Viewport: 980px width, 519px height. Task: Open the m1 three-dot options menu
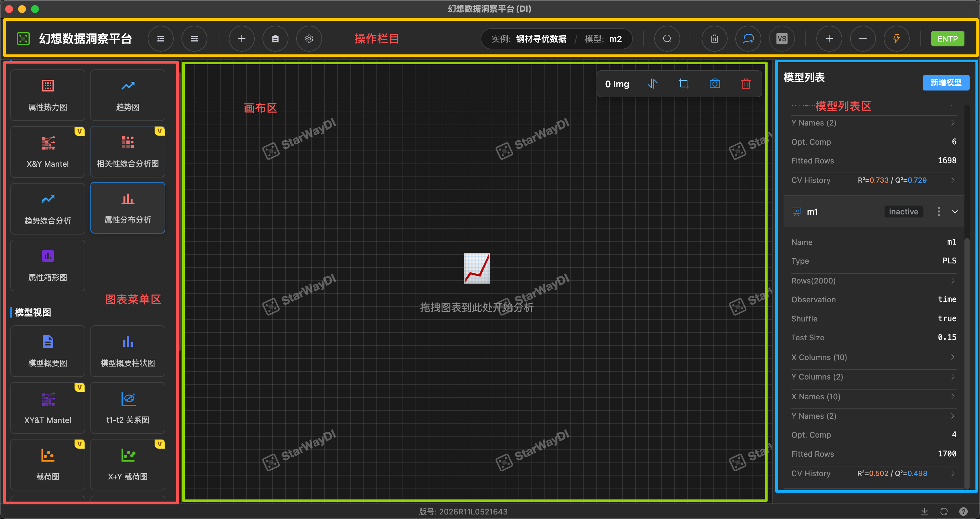click(x=939, y=212)
